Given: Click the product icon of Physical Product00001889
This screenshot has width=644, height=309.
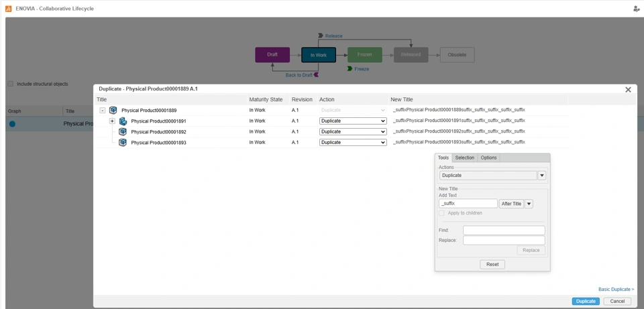Looking at the screenshot, I should pos(113,110).
